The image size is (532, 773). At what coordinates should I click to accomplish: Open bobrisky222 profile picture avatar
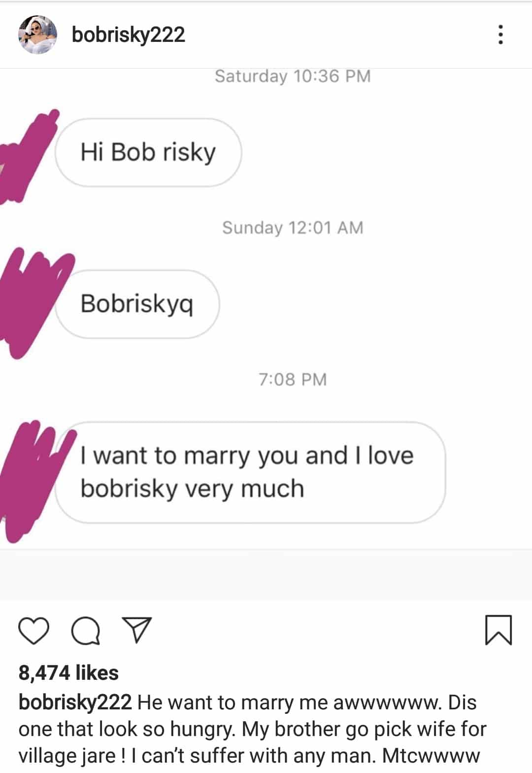coord(38,35)
